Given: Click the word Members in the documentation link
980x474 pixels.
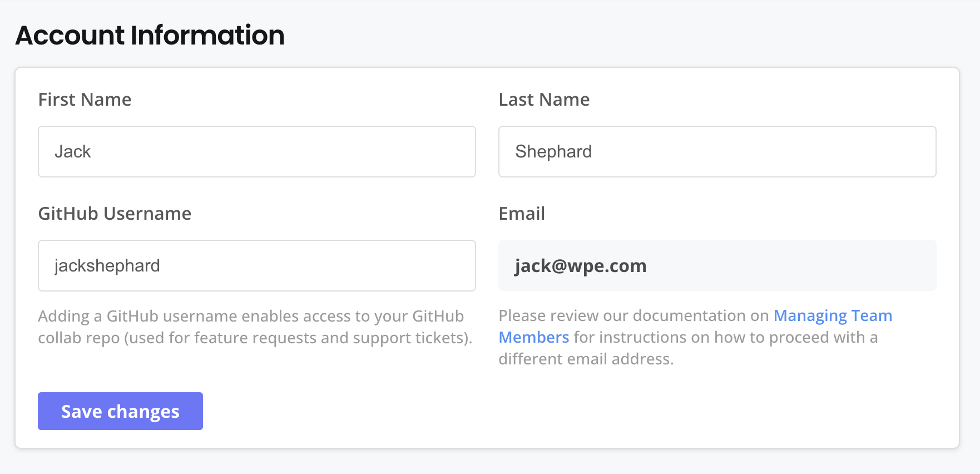Looking at the screenshot, I should [x=534, y=337].
